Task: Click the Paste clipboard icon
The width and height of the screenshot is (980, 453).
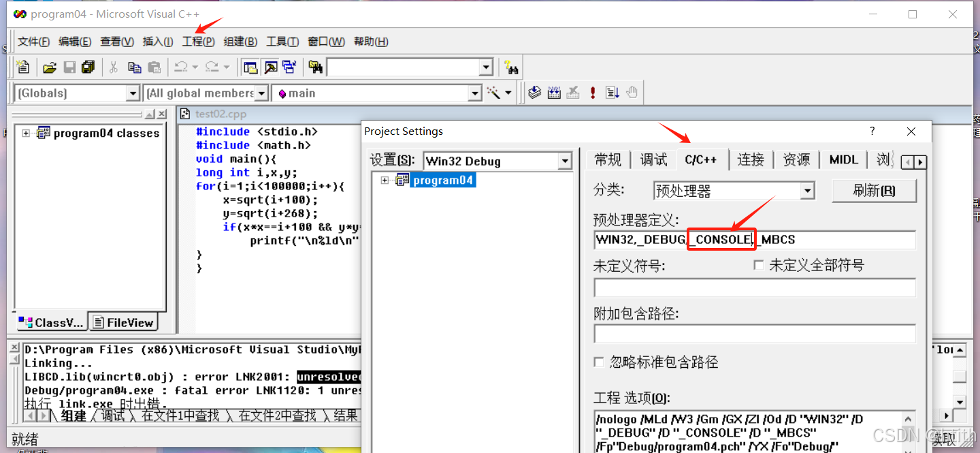Action: coord(154,67)
